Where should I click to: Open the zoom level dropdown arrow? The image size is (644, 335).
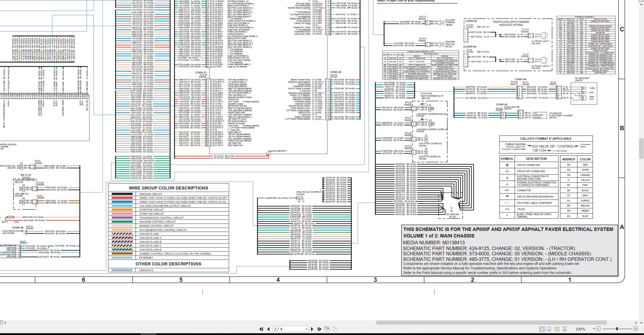(594, 329)
